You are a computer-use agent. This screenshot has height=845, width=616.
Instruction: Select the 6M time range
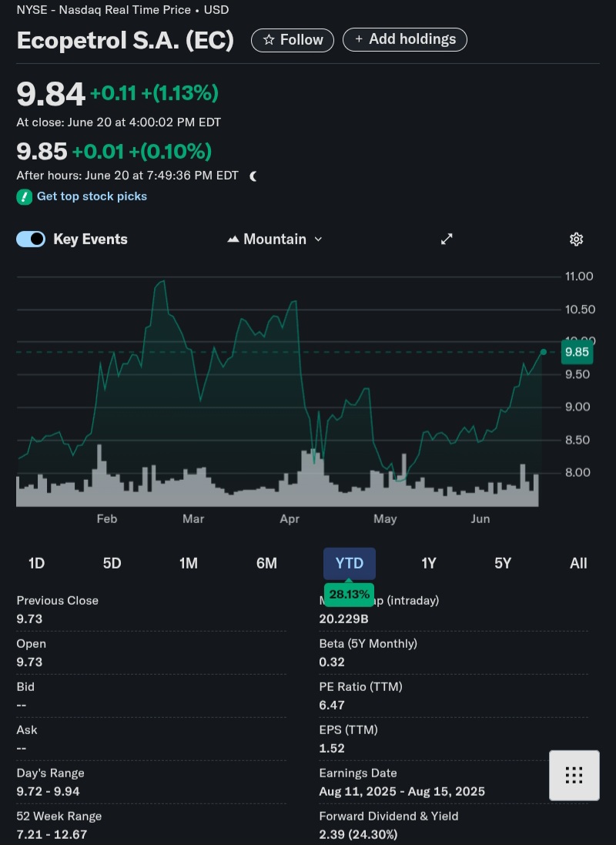266,564
